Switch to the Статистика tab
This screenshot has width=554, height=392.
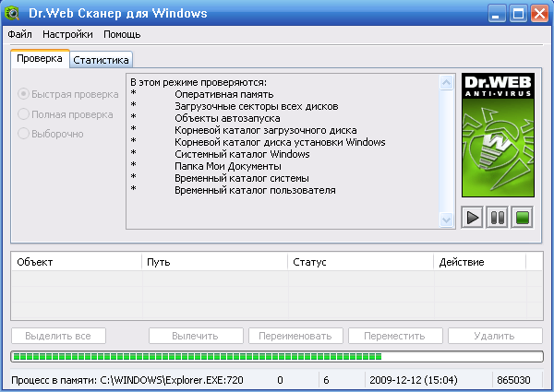click(101, 60)
